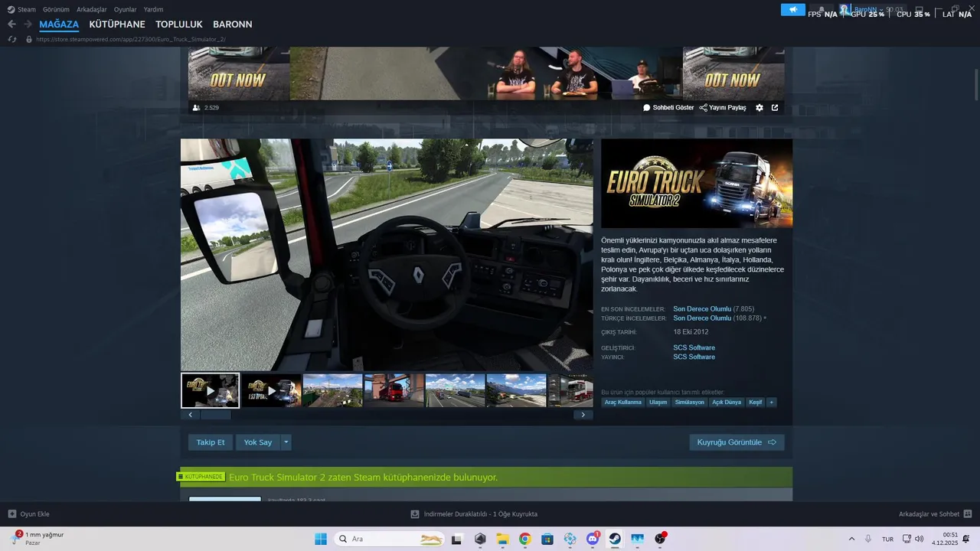
Task: Open the taskbar clock and date
Action: [945, 539]
